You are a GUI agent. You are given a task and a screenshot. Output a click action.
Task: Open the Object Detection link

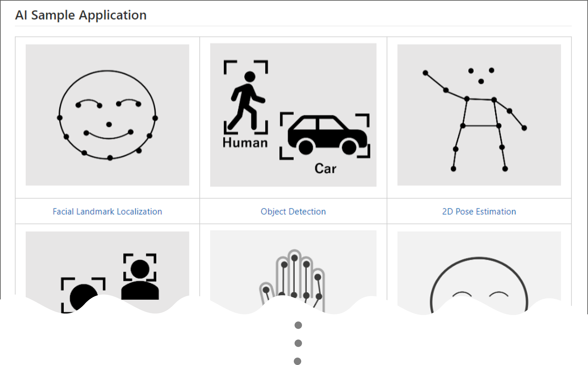[x=293, y=211]
